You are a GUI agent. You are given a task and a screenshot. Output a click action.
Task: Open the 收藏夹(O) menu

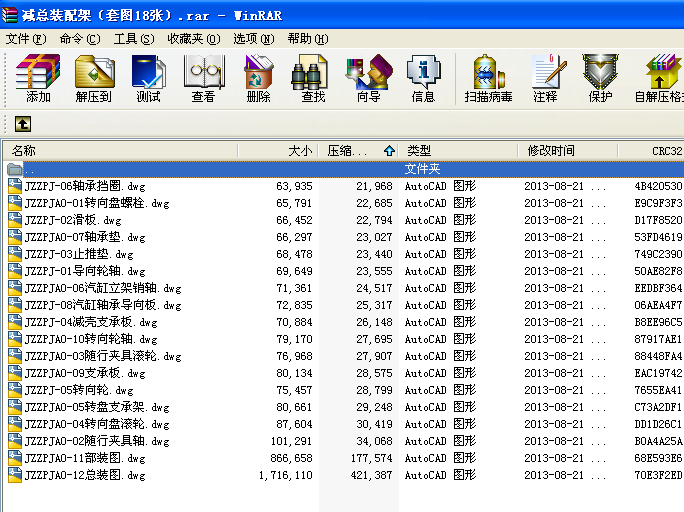(194, 39)
